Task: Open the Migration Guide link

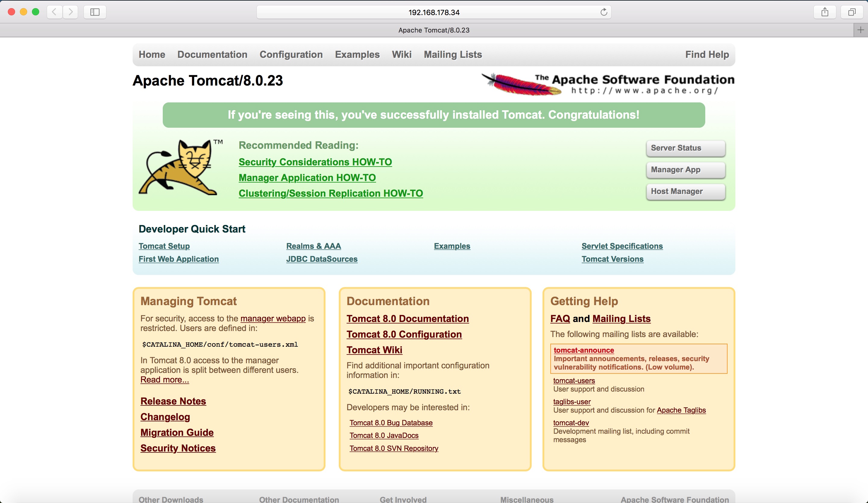Action: (x=177, y=433)
